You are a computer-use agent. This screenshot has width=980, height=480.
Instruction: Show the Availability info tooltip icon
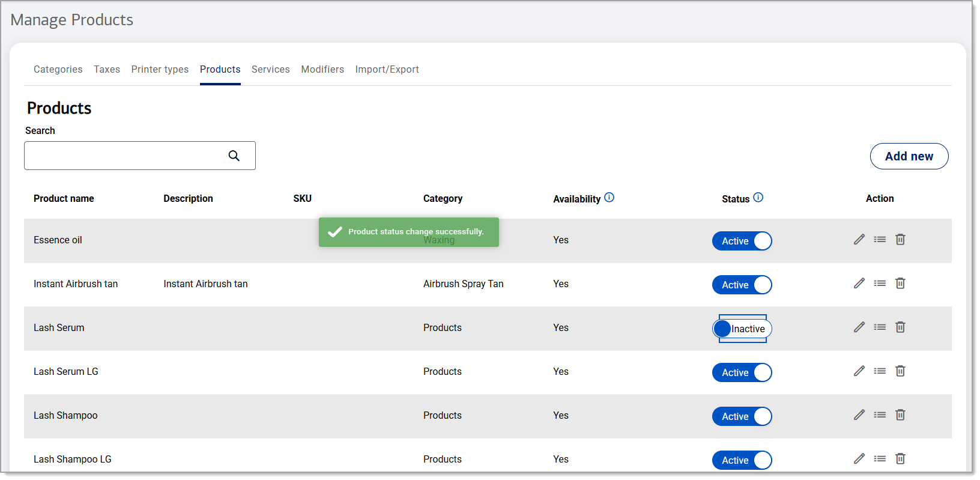tap(609, 197)
